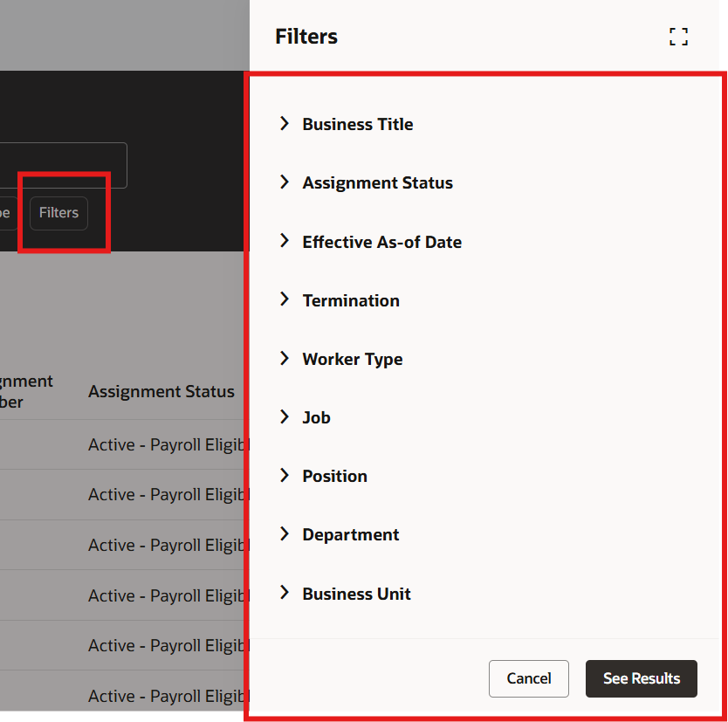
Task: Click the Assignment Status column header
Action: (x=161, y=391)
